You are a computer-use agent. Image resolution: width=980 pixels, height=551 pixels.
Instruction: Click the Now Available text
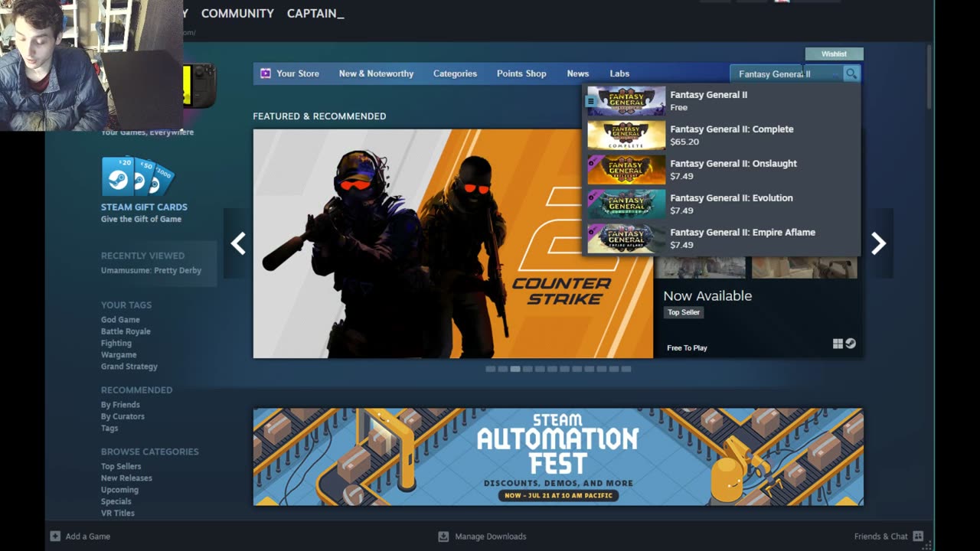coord(707,295)
